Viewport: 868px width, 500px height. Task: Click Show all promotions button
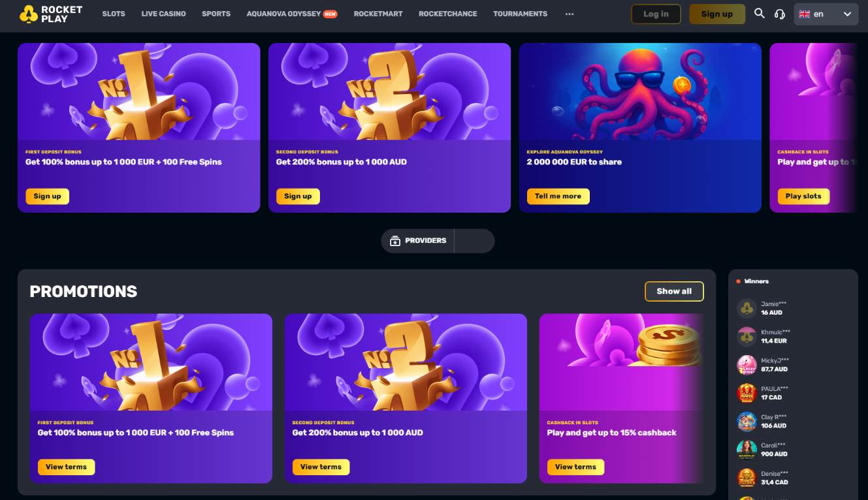click(x=674, y=291)
